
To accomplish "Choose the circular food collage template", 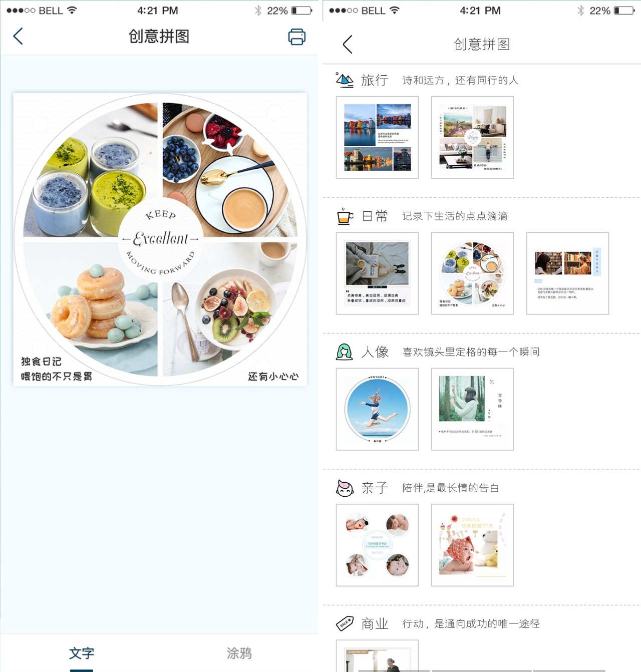I will click(x=472, y=273).
